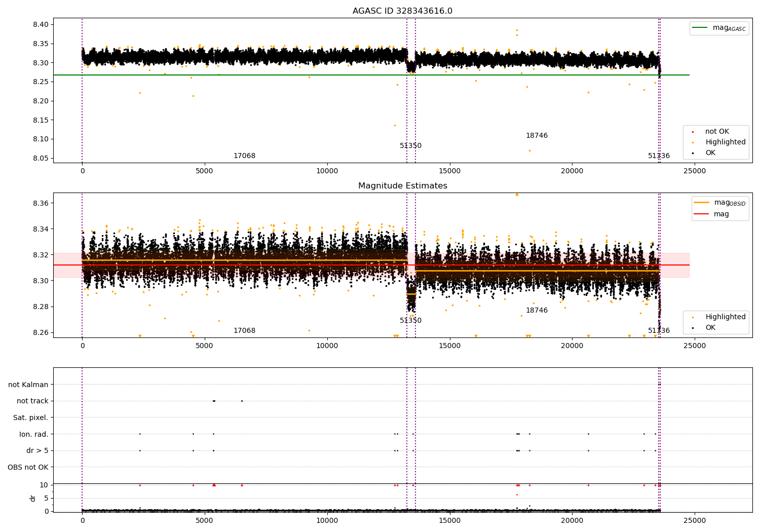Click the '51336' annotation in the Magnitude Estimates plot

pos(659,331)
